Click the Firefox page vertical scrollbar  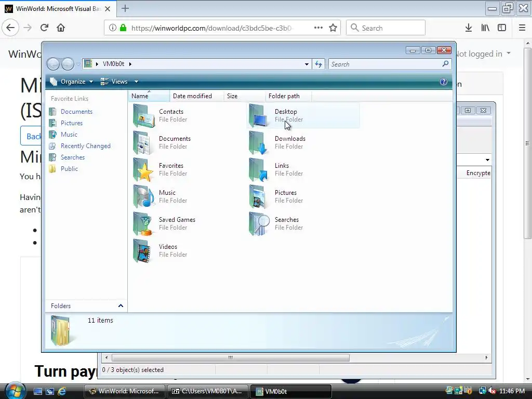point(528,143)
